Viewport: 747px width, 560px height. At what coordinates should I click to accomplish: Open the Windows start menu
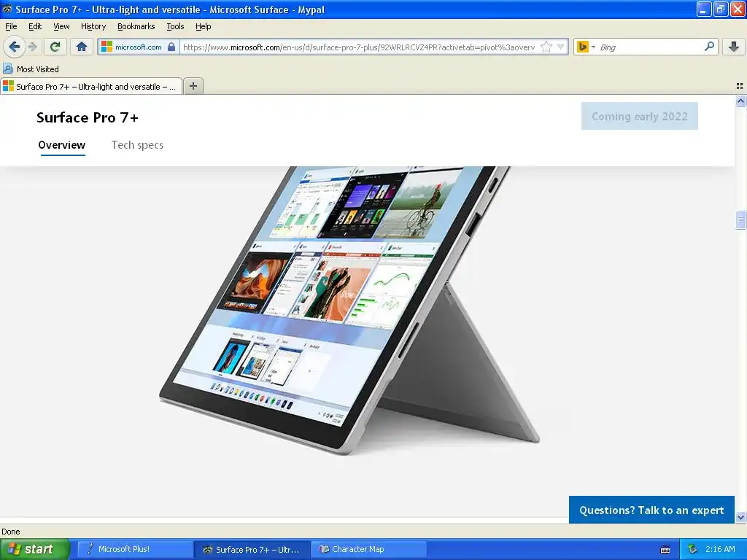(34, 549)
